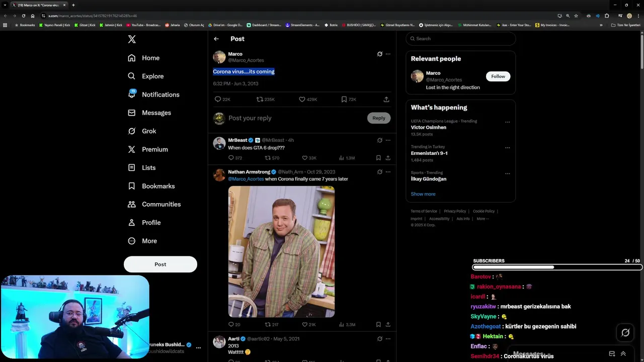
Task: Click the page vertical scrollbar
Action: [641, 52]
